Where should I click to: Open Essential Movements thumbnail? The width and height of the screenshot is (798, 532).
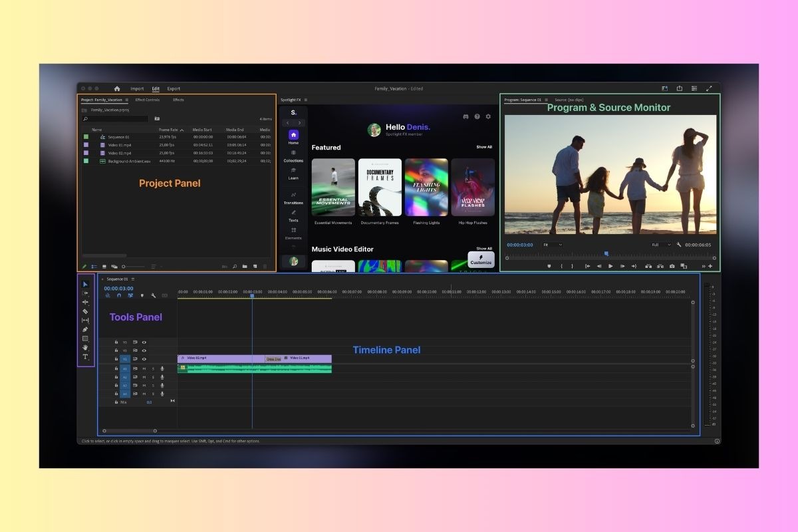coord(333,187)
